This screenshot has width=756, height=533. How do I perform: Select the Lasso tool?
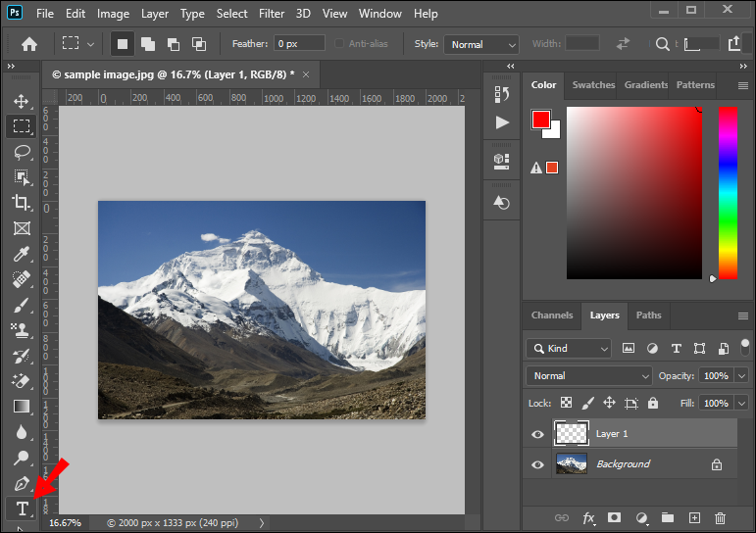(21, 152)
